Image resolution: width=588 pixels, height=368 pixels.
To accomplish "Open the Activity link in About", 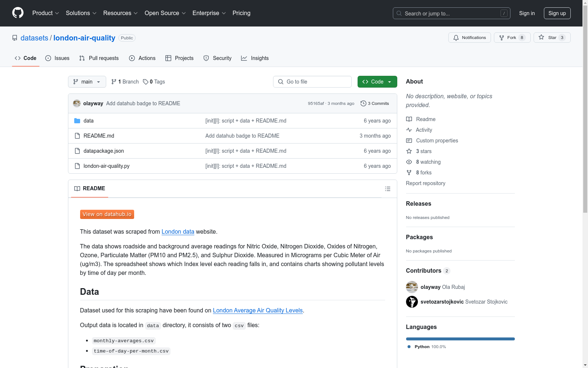I will coord(424,130).
